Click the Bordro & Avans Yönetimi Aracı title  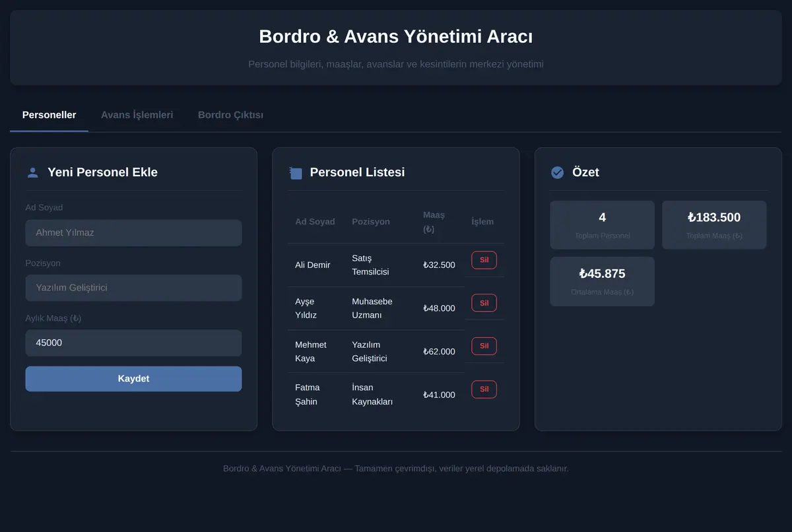tap(396, 36)
